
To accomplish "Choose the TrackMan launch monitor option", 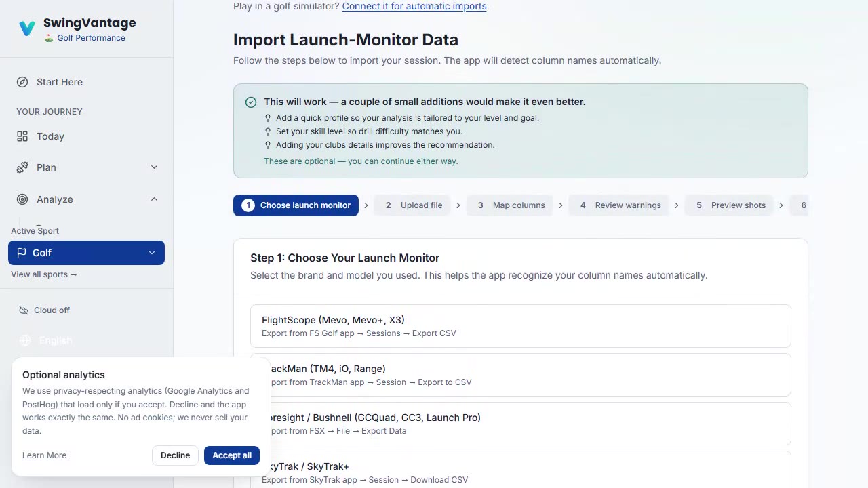I will pos(520,375).
